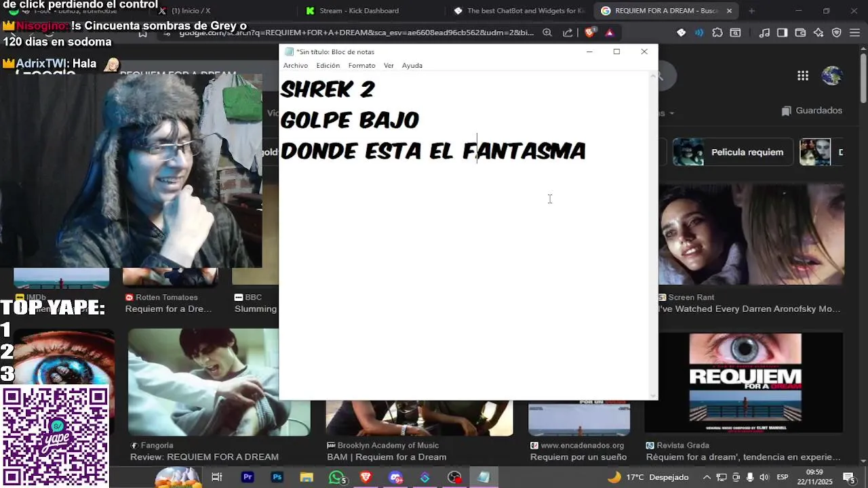Click the browser address bar URL

coord(356,33)
